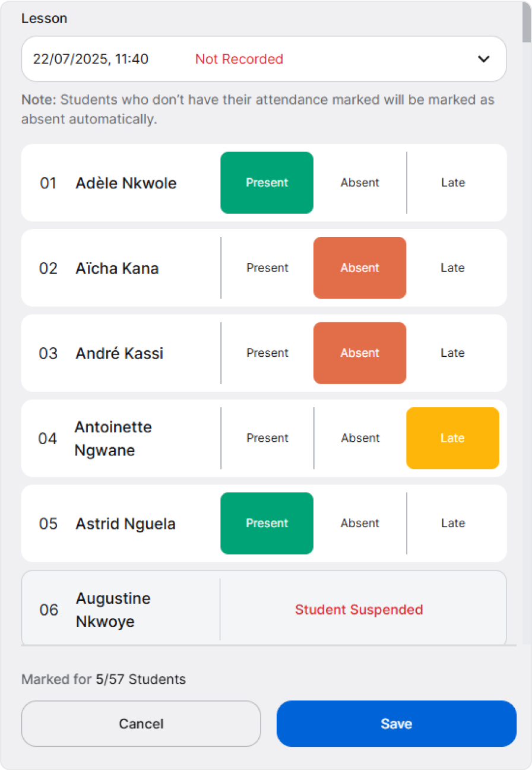Mark Adèle Nkwole as Late
Image resolution: width=532 pixels, height=770 pixels.
[452, 183]
